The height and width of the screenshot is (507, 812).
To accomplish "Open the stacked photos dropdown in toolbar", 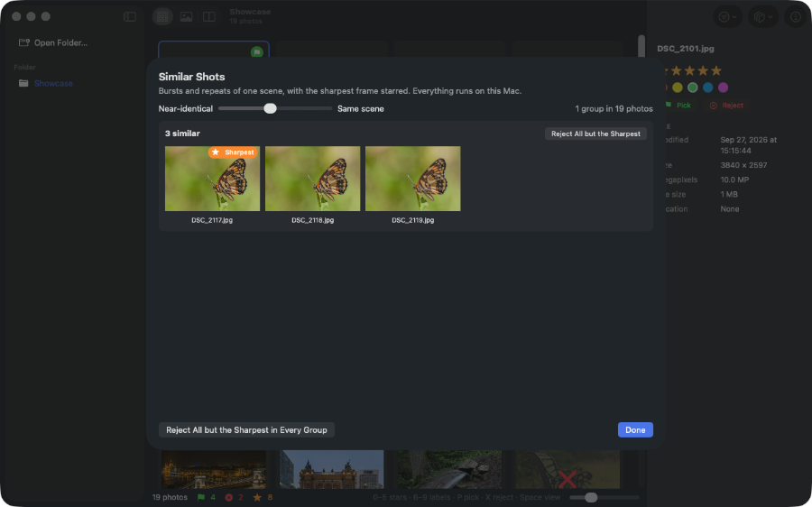I will 762,17.
